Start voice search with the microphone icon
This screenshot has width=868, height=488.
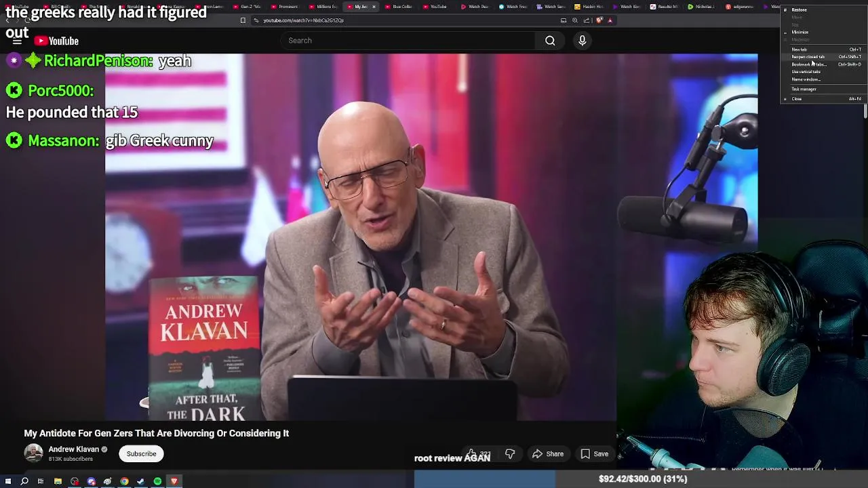coord(582,41)
